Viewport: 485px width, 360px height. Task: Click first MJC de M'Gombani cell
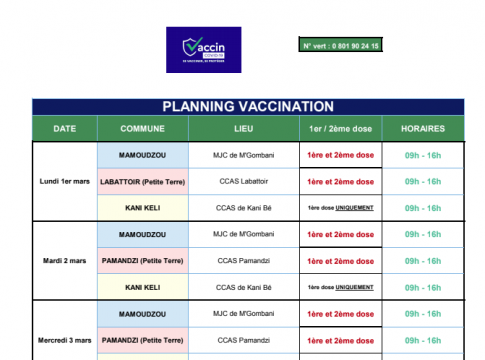point(244,155)
